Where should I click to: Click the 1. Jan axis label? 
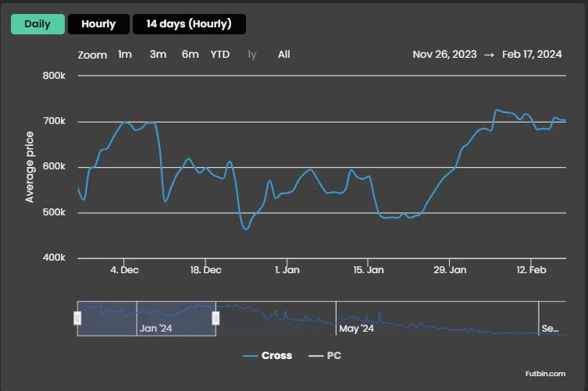point(287,270)
